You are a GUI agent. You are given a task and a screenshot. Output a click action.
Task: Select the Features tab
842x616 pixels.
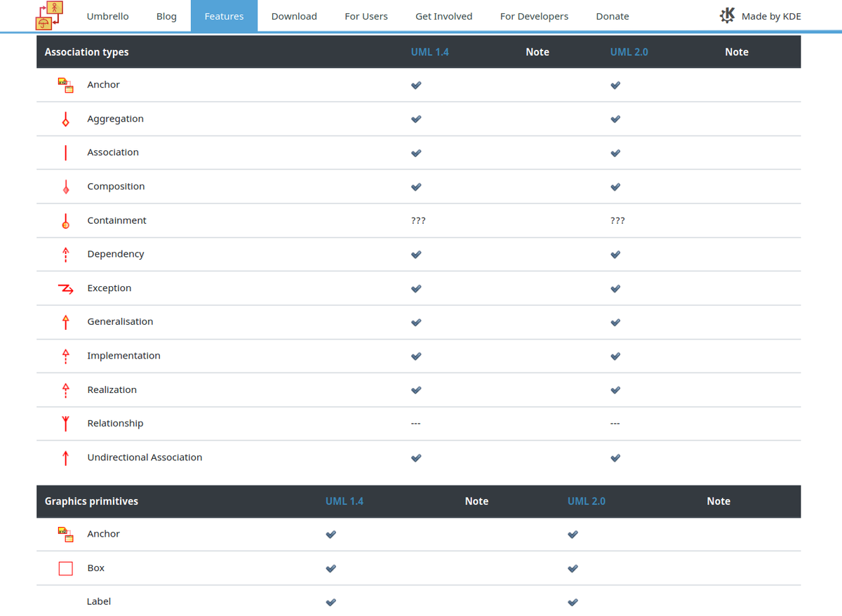(x=224, y=16)
